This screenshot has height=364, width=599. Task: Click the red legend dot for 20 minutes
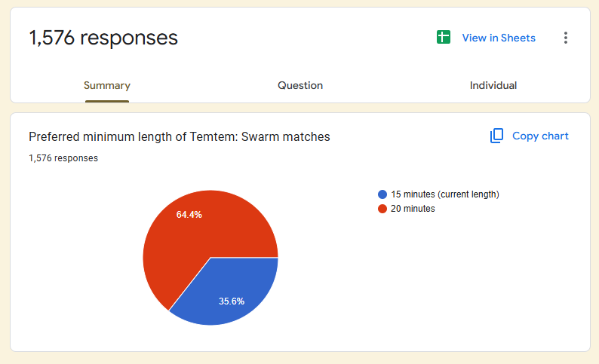(x=382, y=209)
